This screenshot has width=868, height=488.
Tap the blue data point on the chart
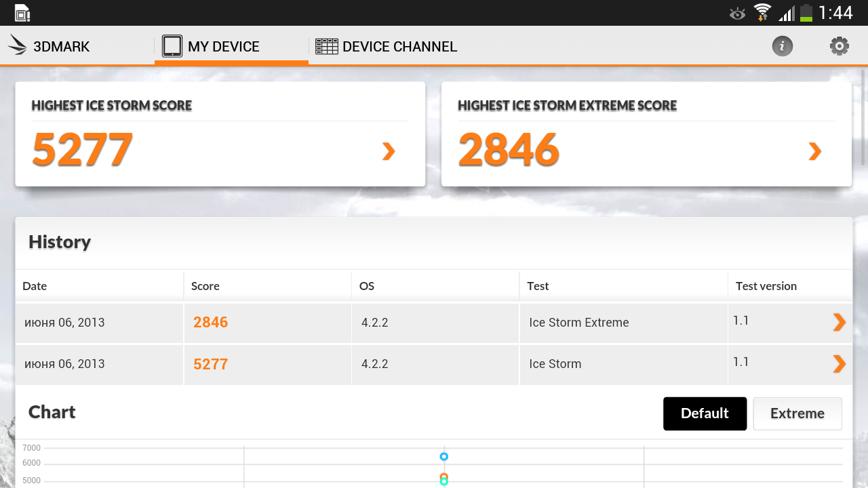(x=444, y=457)
